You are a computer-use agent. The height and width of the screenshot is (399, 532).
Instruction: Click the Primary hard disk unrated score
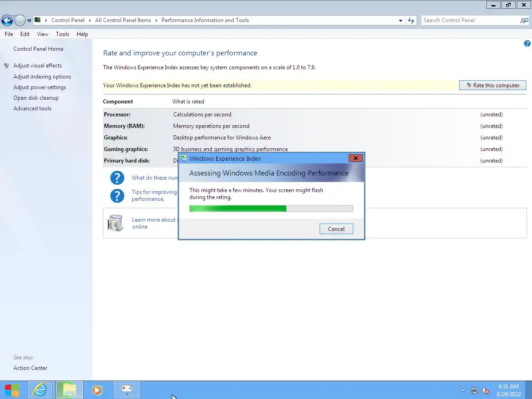coord(491,161)
